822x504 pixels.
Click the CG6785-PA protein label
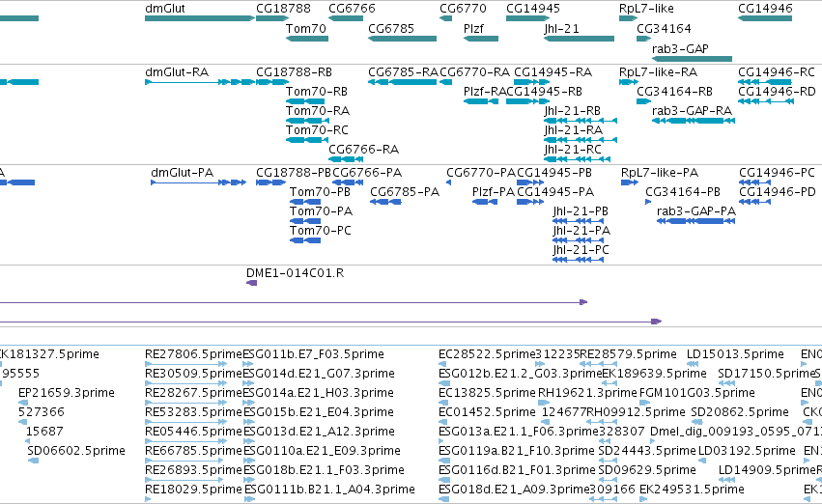(405, 192)
